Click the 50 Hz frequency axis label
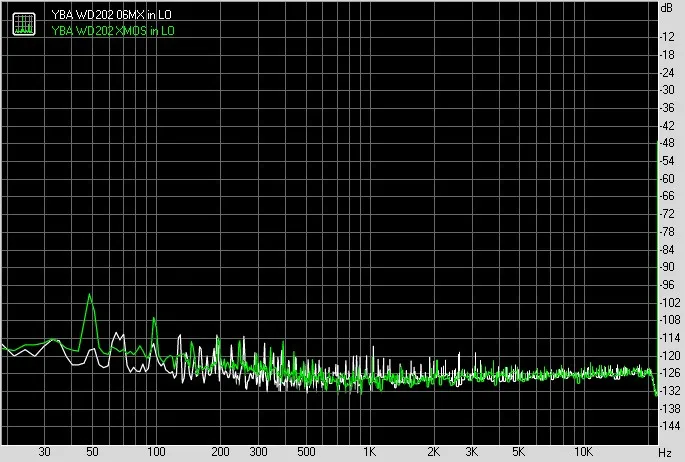Image resolution: width=685 pixels, height=462 pixels. pos(92,452)
